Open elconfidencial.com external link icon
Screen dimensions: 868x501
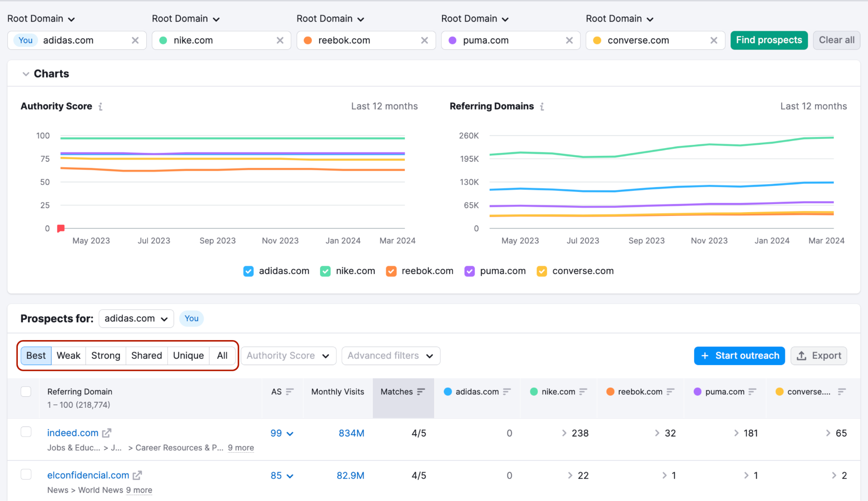tap(137, 475)
